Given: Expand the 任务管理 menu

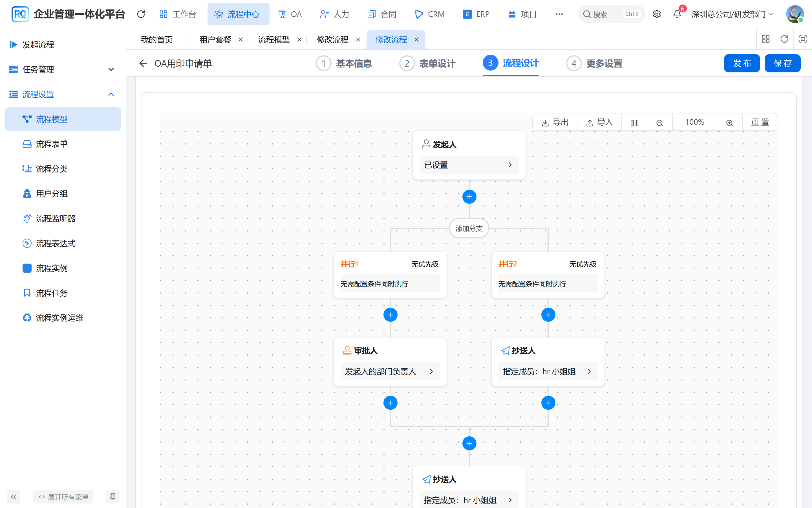Looking at the screenshot, I should click(63, 69).
